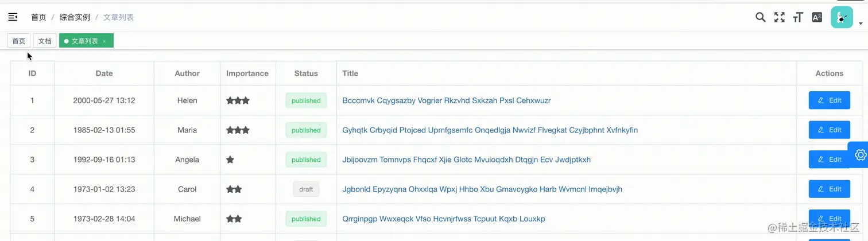This screenshot has width=868, height=241.
Task: Edit the article by Maria
Action: 829,130
